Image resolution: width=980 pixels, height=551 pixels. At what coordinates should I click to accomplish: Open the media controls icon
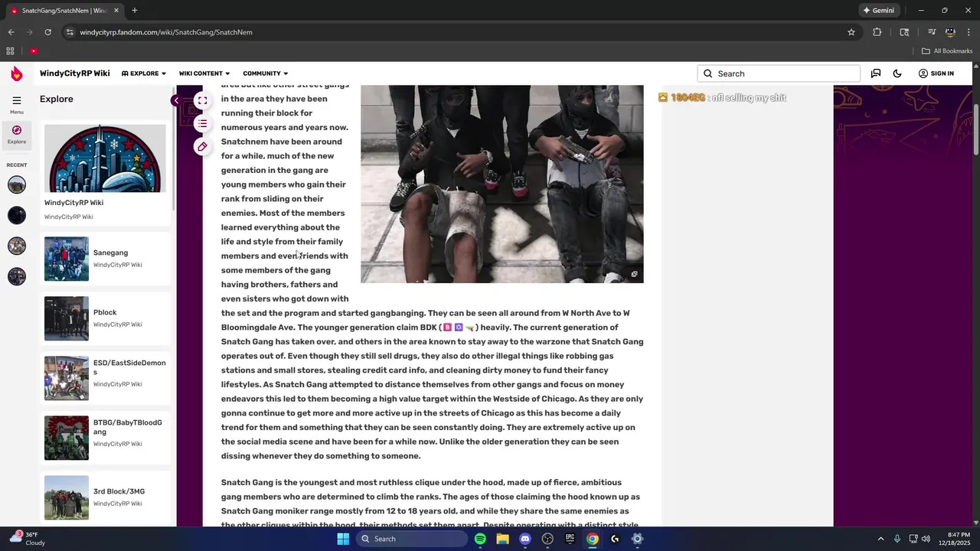932,32
